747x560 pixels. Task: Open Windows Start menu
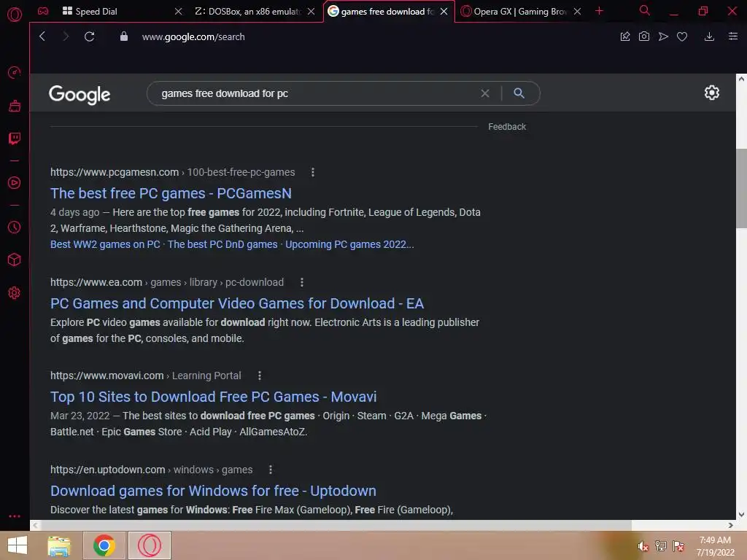pyautogui.click(x=18, y=545)
